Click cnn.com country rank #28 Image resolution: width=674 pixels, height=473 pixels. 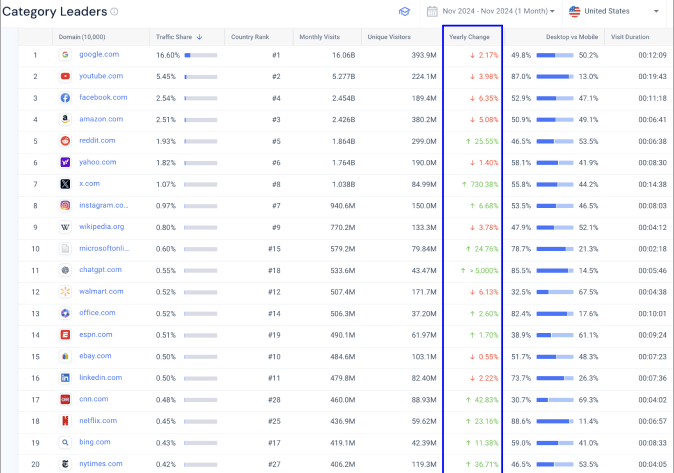(274, 400)
